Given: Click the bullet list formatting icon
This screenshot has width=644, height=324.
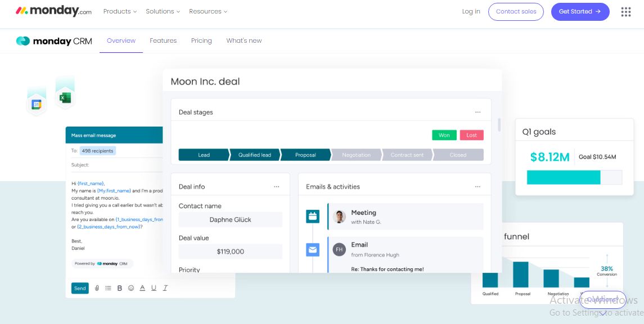Looking at the screenshot, I should point(109,288).
